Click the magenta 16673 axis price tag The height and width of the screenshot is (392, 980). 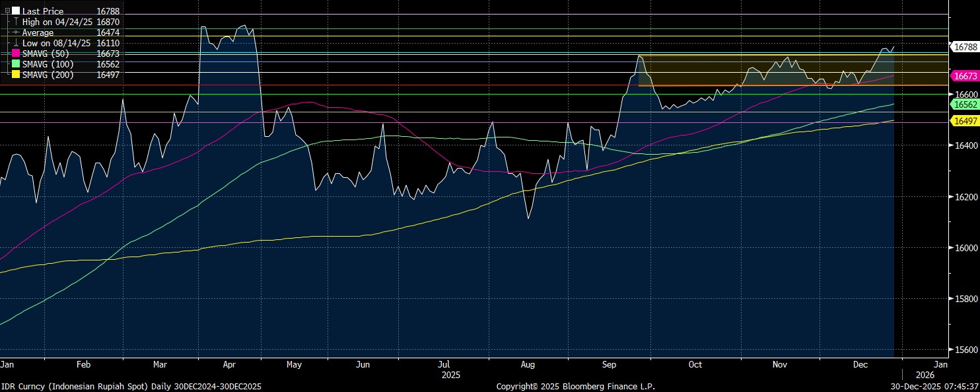(x=964, y=76)
